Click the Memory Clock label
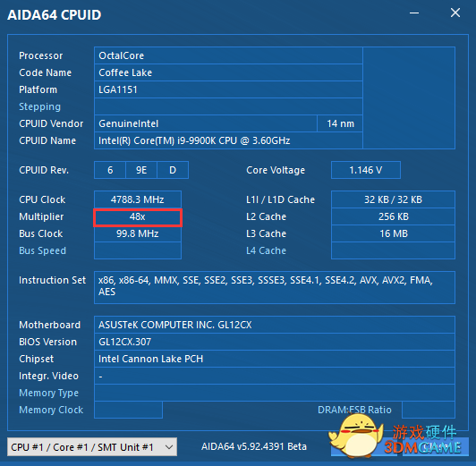 click(x=51, y=410)
